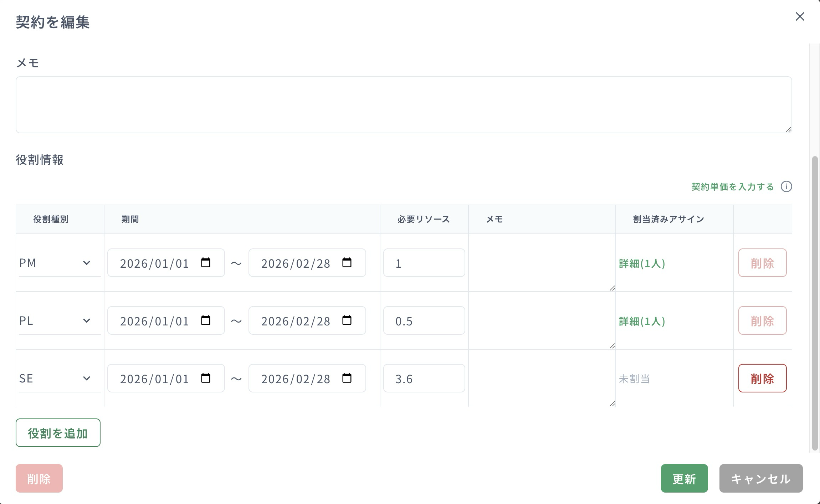Click the PL row memo cell
Screen dimensions: 820x504
click(542, 320)
